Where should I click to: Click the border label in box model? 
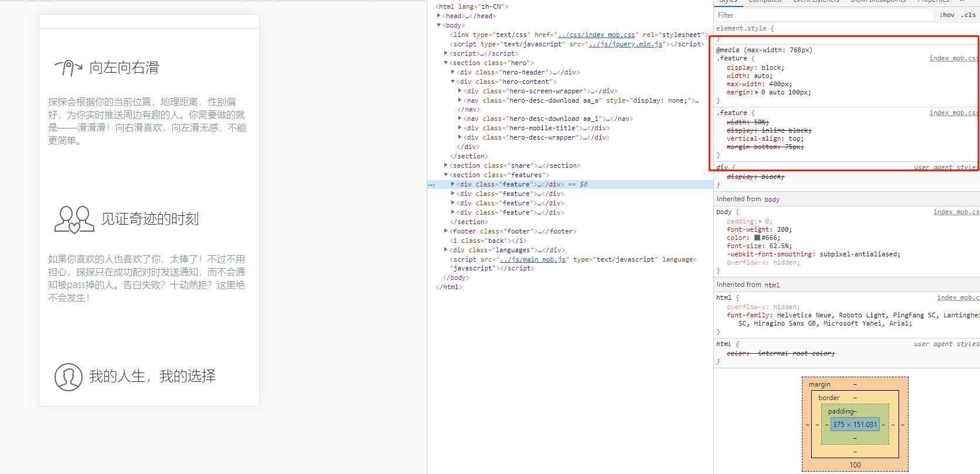[x=829, y=398]
